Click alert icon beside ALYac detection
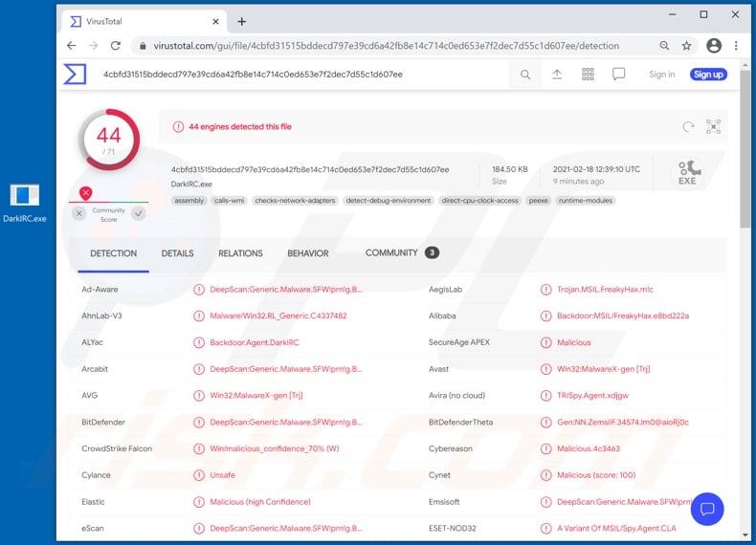Screen dimensions: 756x545 point(199,342)
